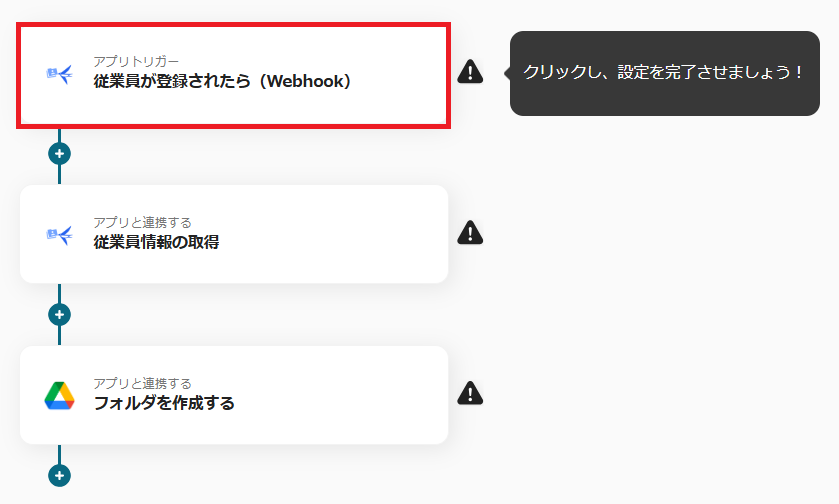The image size is (839, 504).
Task: Click the アプリトリガー label
Action: click(136, 62)
